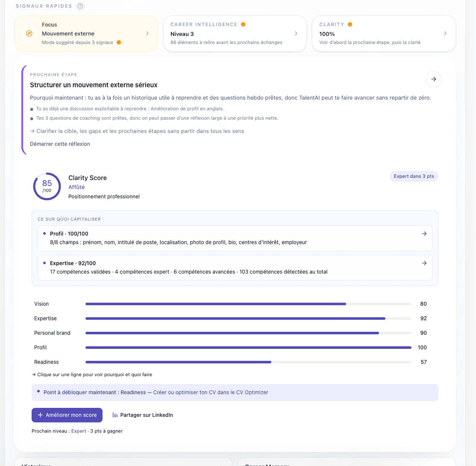Click the LinkedIn icon beside Partager
Screen dimensions: 476x466
pos(115,415)
